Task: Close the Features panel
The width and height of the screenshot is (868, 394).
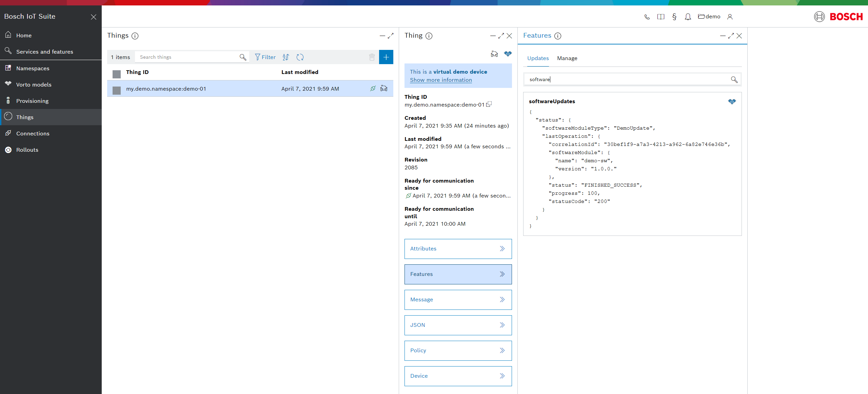Action: (739, 36)
